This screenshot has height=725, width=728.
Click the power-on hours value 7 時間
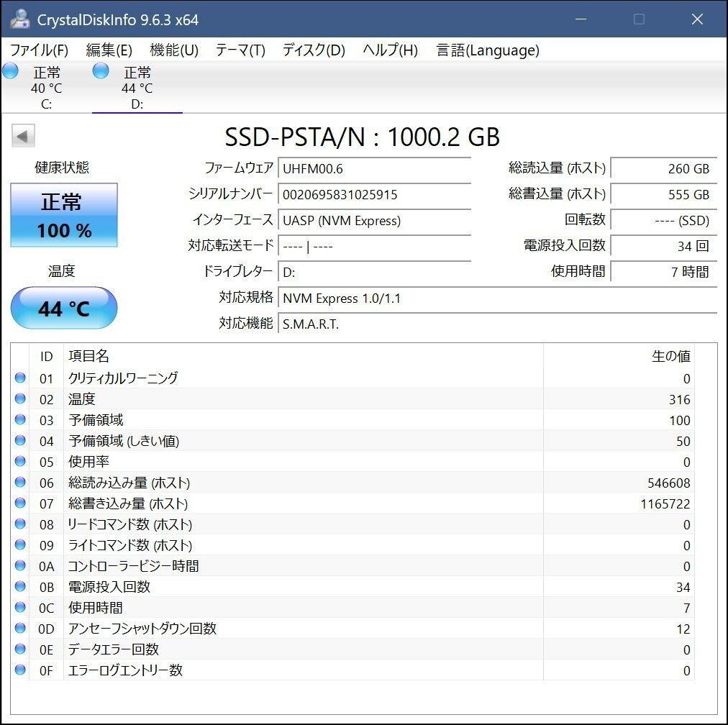click(x=664, y=272)
